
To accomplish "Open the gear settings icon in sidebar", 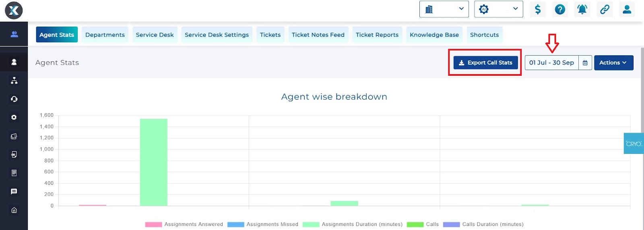I will coord(14,117).
